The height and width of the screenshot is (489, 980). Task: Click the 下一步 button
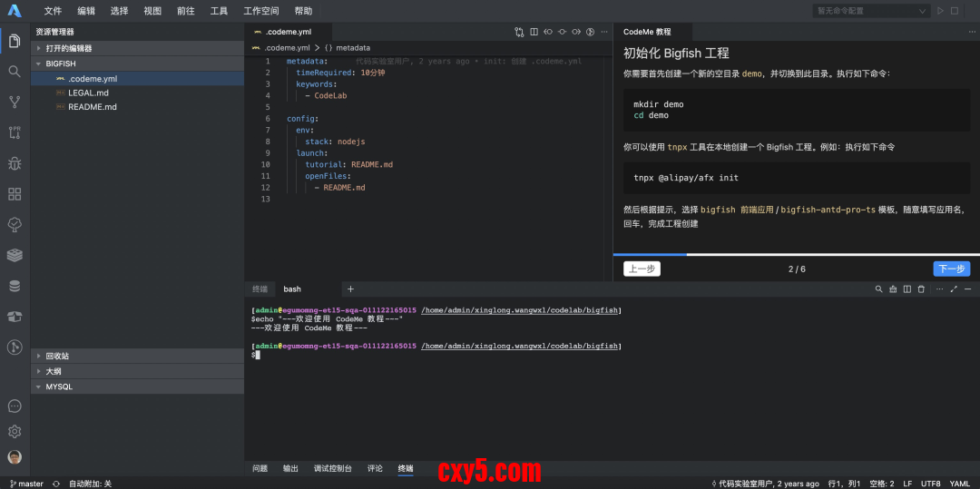click(x=951, y=269)
